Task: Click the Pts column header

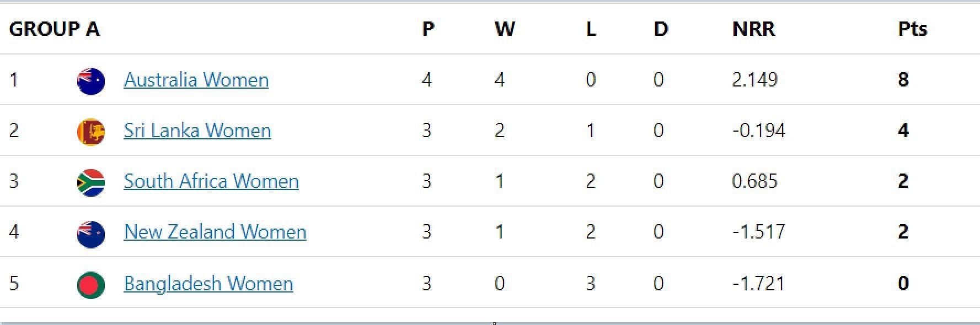Action: tap(913, 29)
